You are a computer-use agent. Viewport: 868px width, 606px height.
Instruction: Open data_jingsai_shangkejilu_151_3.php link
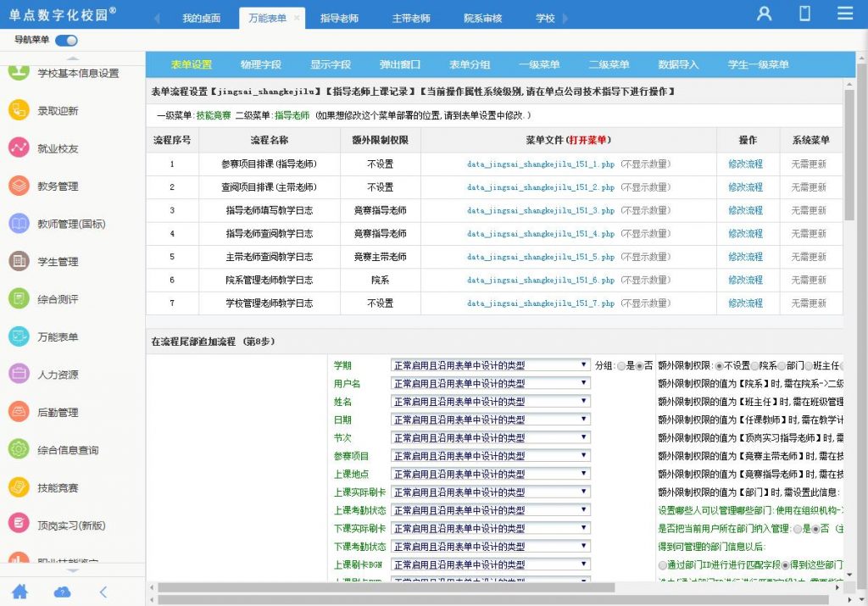[541, 210]
